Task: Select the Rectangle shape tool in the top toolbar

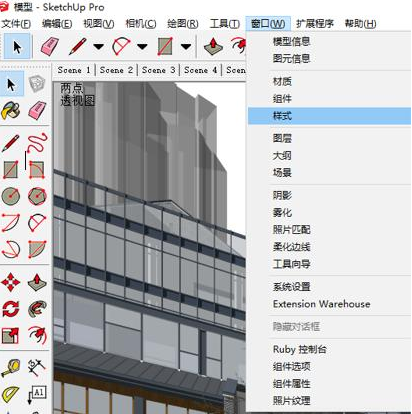Action: coord(165,46)
